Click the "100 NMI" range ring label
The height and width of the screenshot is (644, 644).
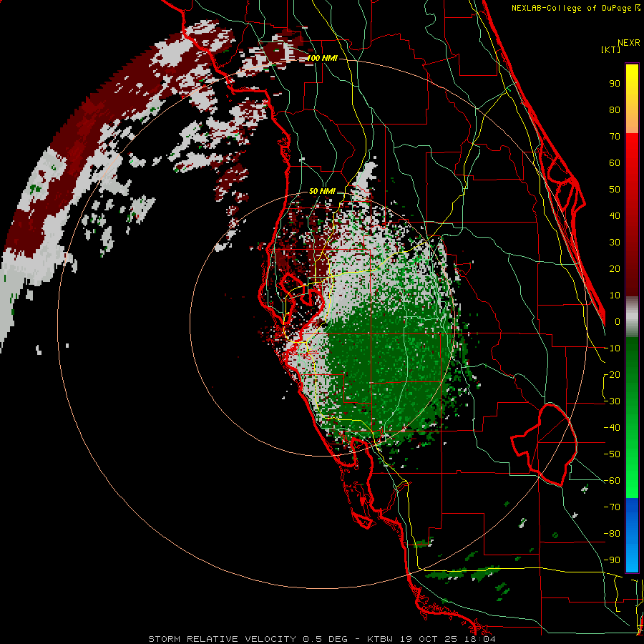(x=323, y=59)
